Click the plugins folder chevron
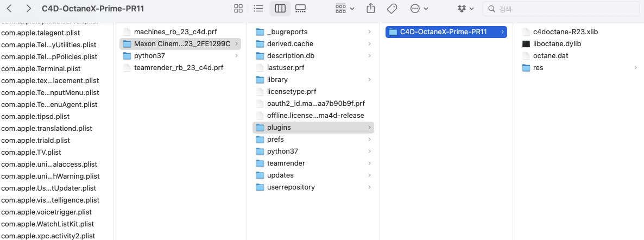The width and height of the screenshot is (644, 240). click(370, 128)
